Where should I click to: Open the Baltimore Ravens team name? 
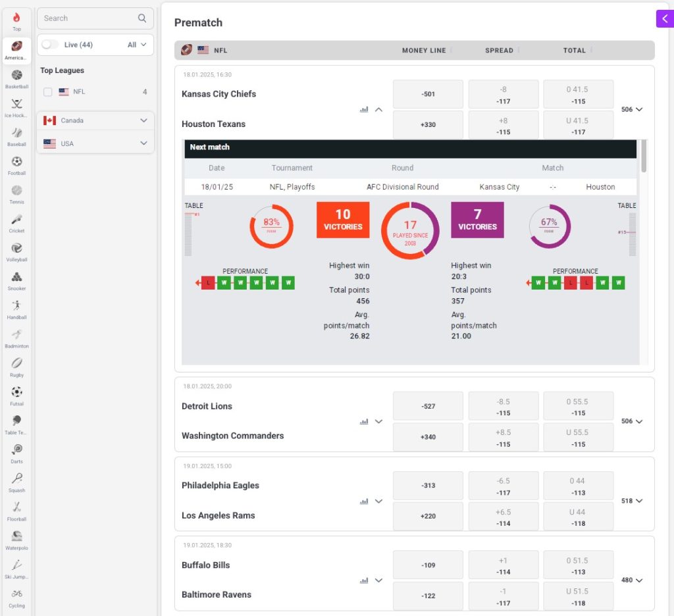click(216, 594)
